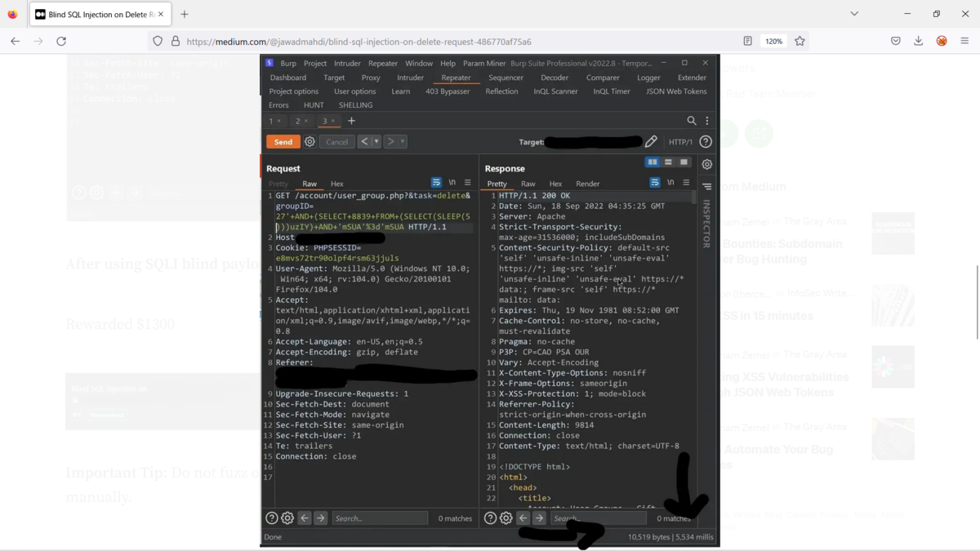Screen dimensions: 980x551
Task: Open Burp menu in menu bar
Action: [288, 63]
